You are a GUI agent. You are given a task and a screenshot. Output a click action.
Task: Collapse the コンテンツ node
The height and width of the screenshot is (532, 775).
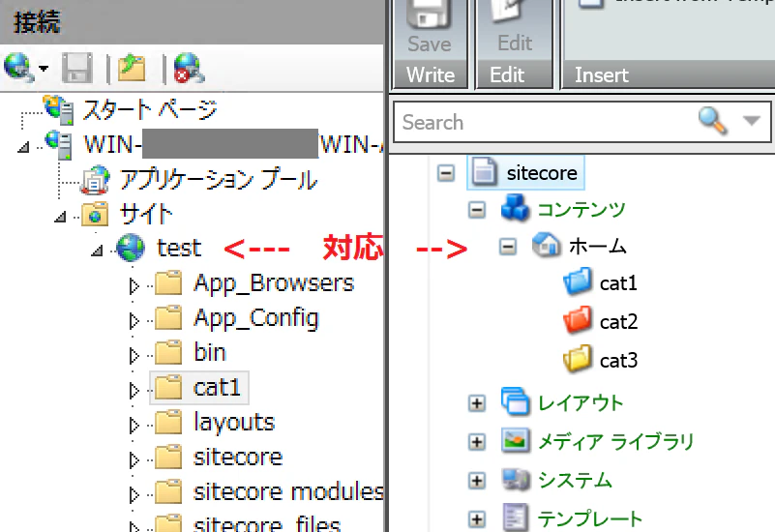476,211
